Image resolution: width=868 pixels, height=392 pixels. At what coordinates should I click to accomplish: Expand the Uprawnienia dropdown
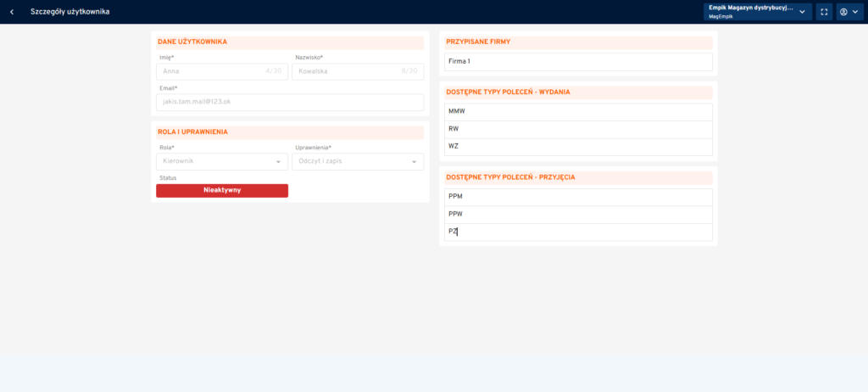pyautogui.click(x=358, y=161)
